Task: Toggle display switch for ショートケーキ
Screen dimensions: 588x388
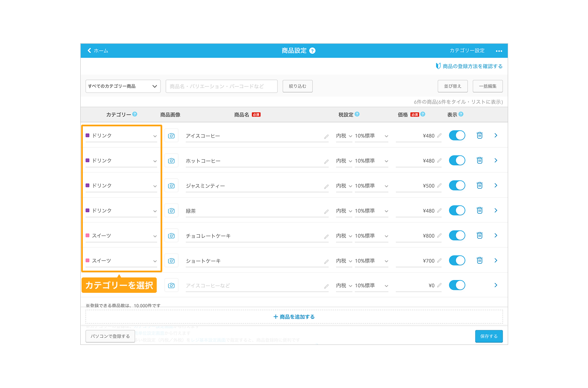Action: [x=457, y=260]
